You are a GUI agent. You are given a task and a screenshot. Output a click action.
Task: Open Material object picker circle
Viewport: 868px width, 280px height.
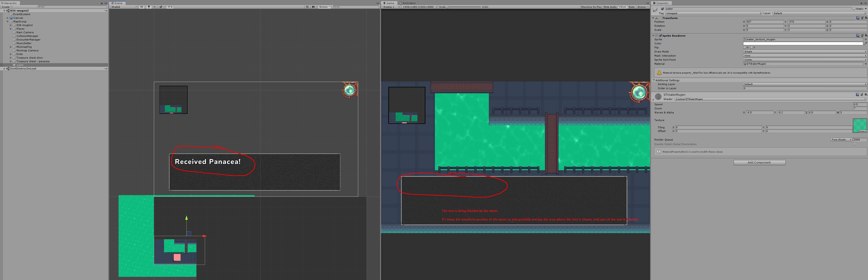coord(866,64)
